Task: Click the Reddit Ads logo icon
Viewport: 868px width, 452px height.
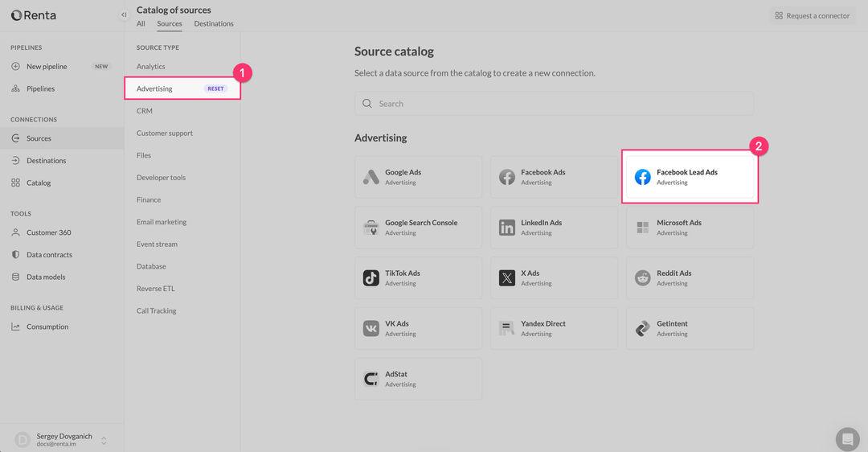Action: pos(643,278)
